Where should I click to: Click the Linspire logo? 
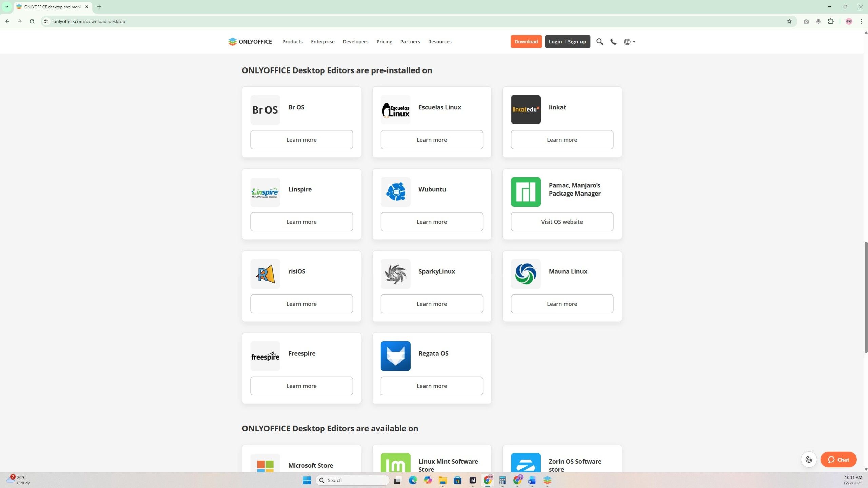click(x=265, y=192)
